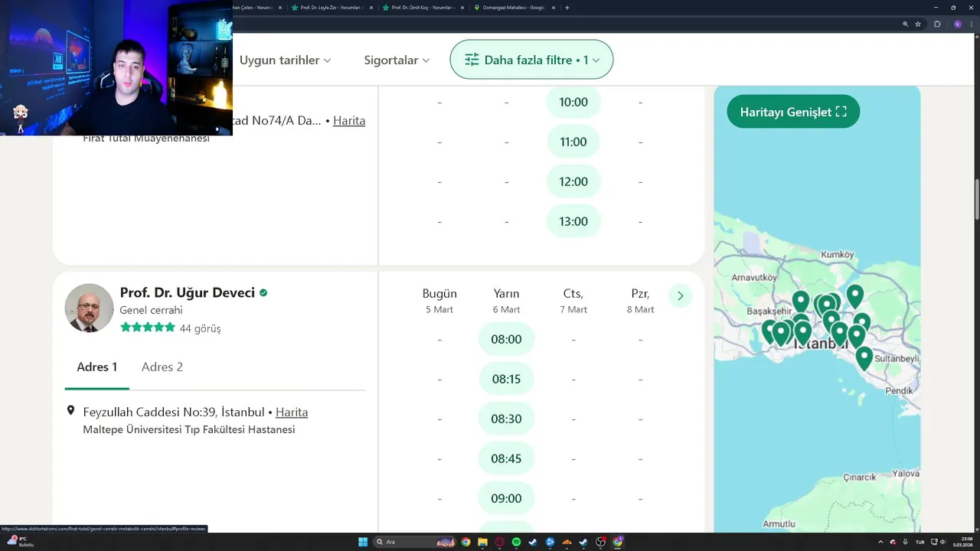The height and width of the screenshot is (551, 980).
Task: Bookmark this page with the star icon
Action: coord(918,24)
